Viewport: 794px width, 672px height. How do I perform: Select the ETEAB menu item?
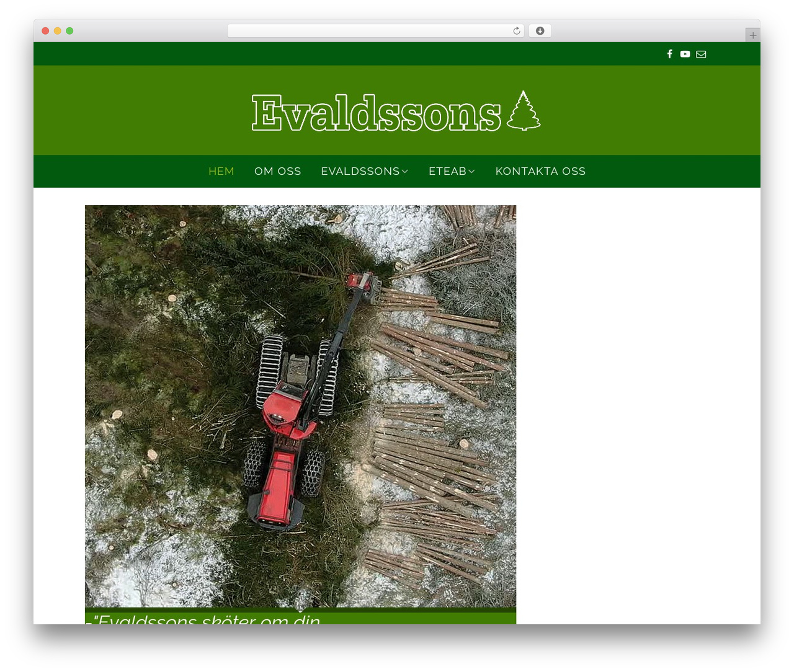tap(447, 171)
